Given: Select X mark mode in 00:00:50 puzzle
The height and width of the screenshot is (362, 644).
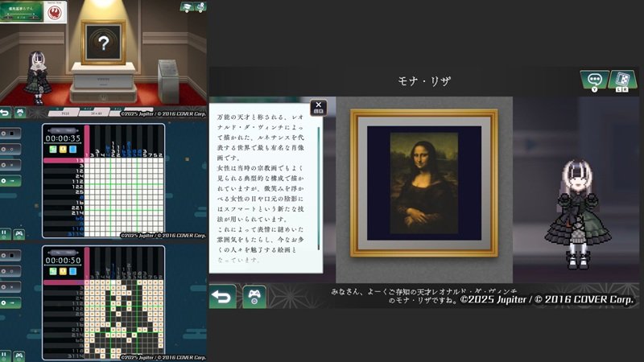Looking at the screenshot, I should coord(10,287).
